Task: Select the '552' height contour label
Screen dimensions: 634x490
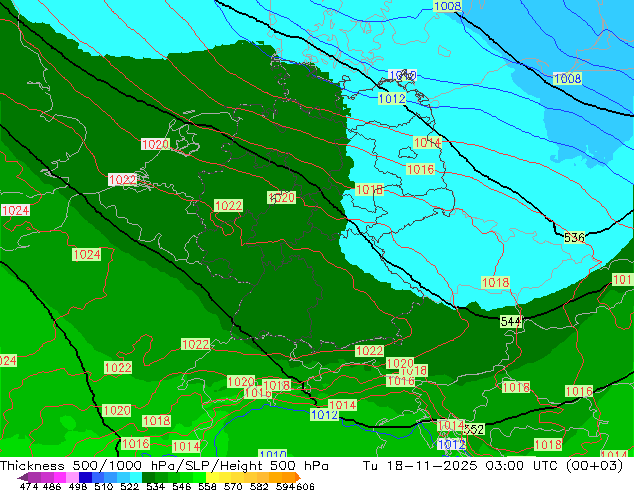Action: (x=474, y=429)
